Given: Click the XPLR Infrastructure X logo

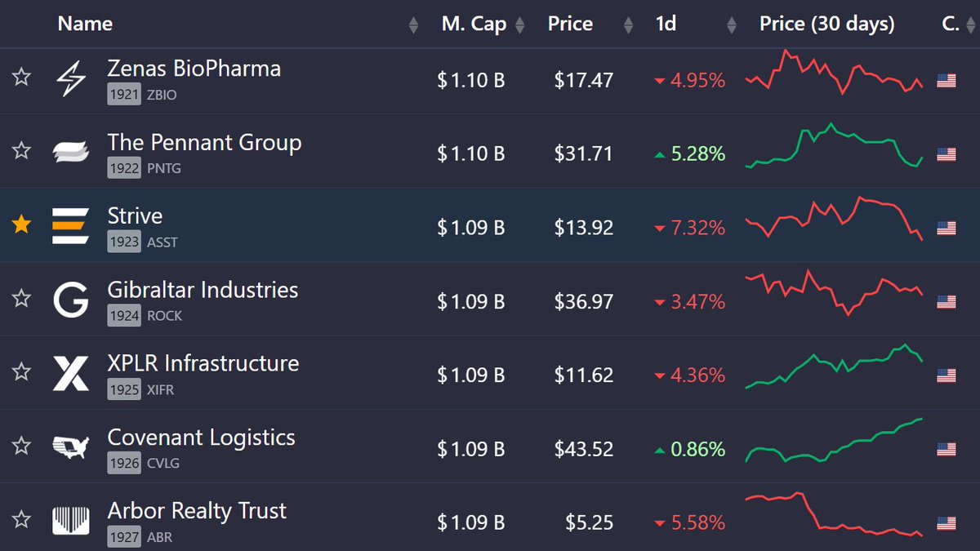Looking at the screenshot, I should tap(70, 374).
